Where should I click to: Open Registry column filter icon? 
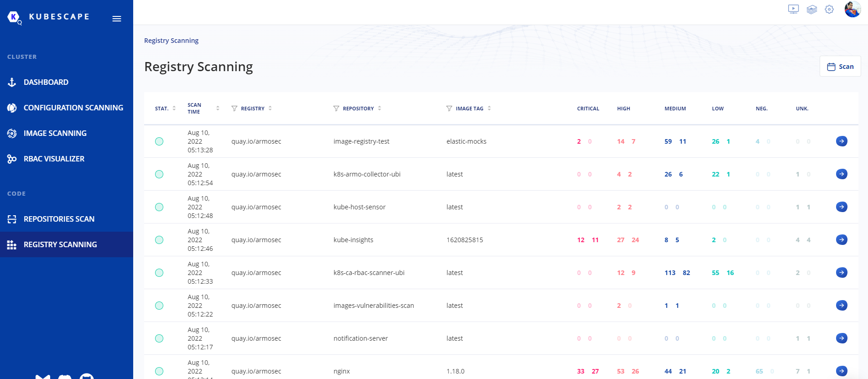234,109
